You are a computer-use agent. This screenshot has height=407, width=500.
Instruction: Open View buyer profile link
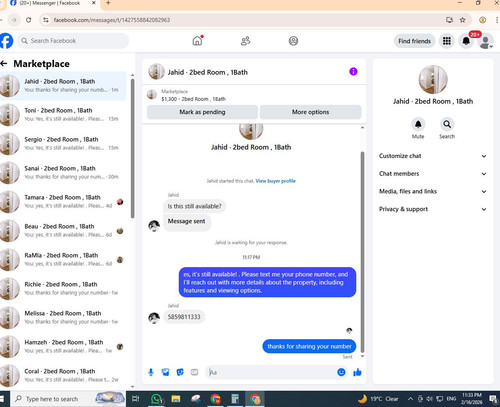tap(275, 181)
